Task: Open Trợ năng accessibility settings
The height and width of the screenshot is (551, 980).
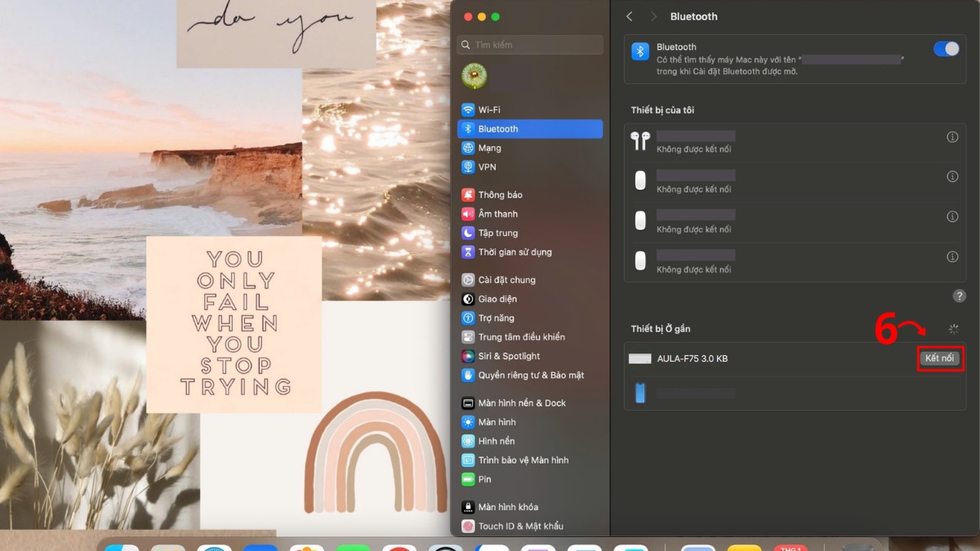Action: point(530,318)
